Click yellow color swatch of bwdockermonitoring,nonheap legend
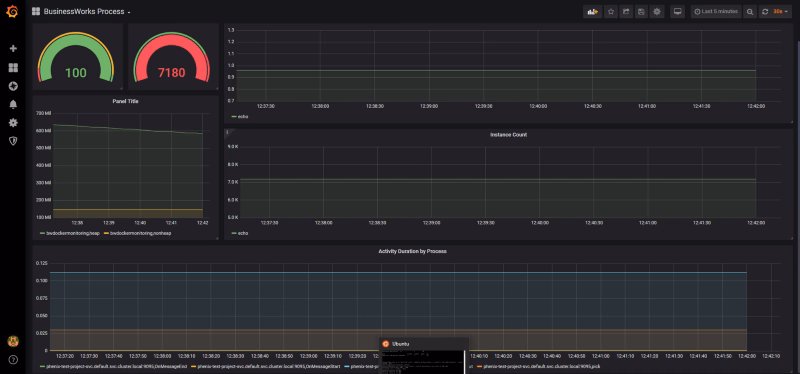Screen dimensions: 800x374 tap(107, 233)
